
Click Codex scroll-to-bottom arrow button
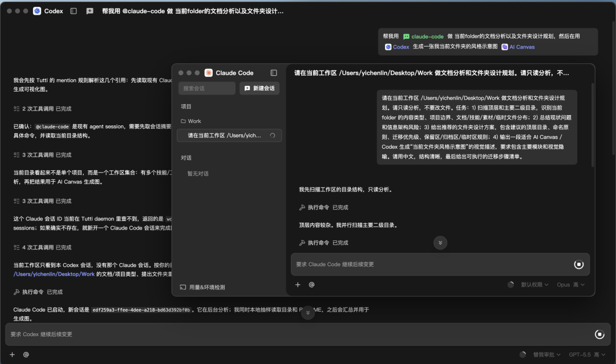(x=308, y=313)
